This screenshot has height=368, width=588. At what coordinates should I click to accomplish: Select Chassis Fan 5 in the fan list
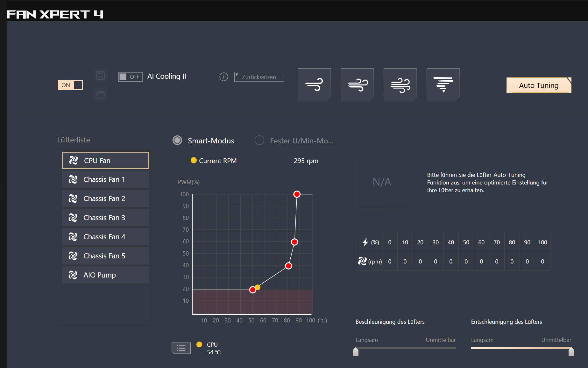point(106,256)
